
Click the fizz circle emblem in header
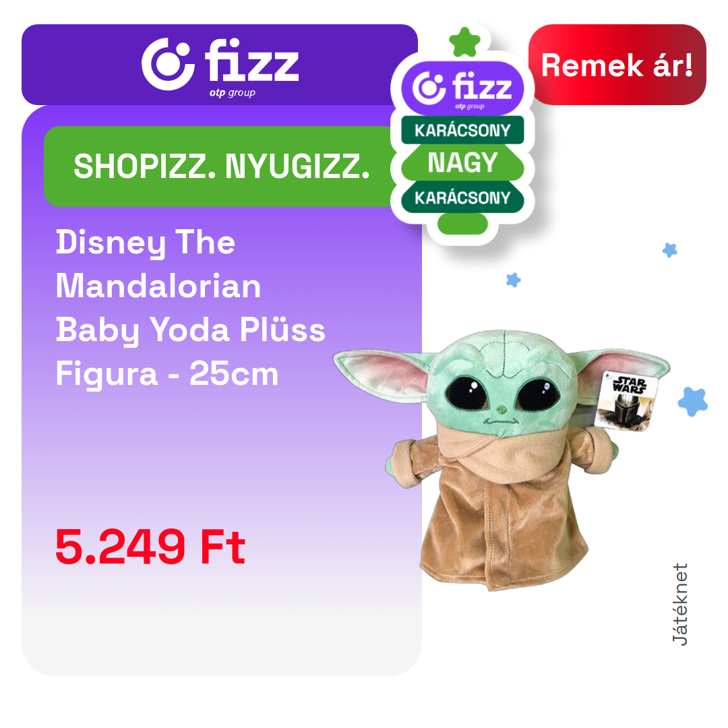pyautogui.click(x=168, y=64)
